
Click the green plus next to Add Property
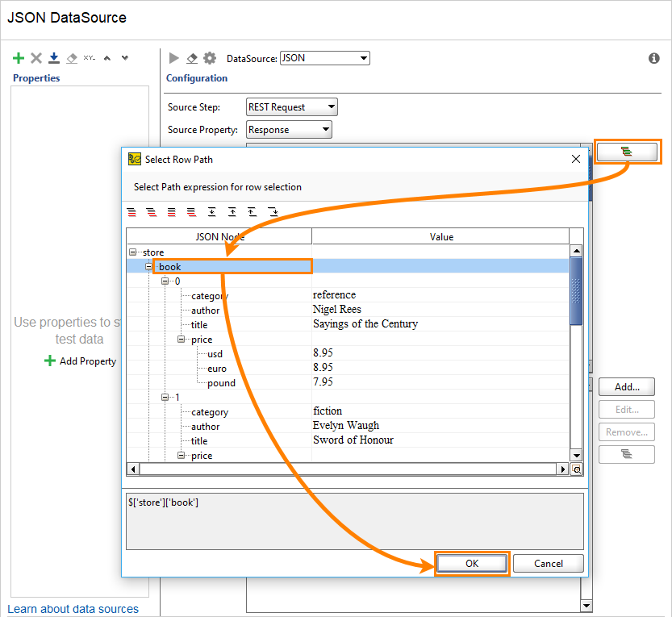(x=50, y=361)
